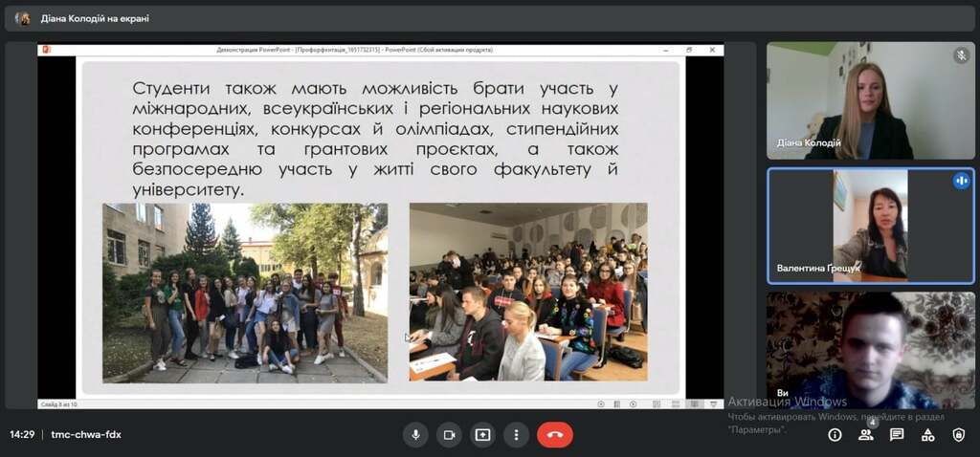980x457 pixels.
Task: Turn off the camera
Action: pos(449,434)
